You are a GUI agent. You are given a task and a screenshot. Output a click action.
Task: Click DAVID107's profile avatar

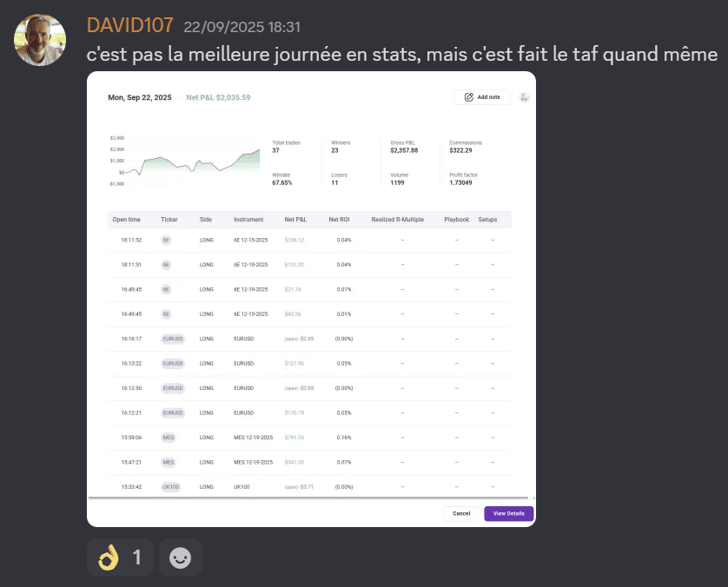(x=41, y=40)
